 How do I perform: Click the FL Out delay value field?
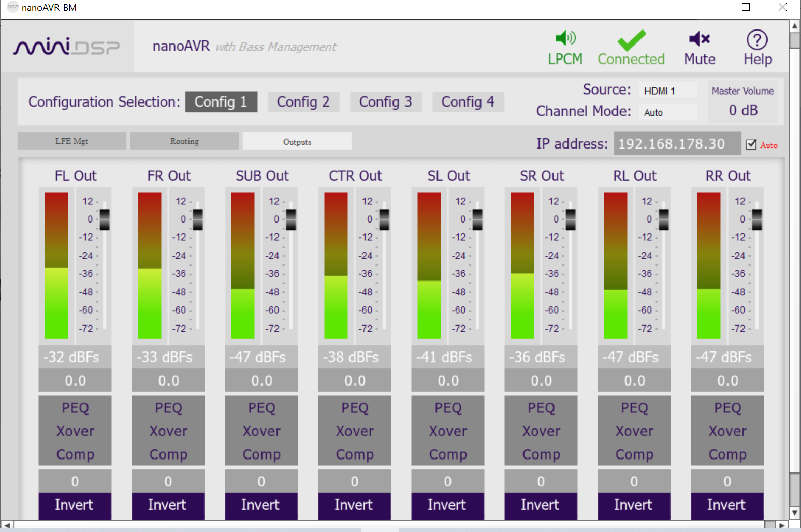[x=75, y=481]
